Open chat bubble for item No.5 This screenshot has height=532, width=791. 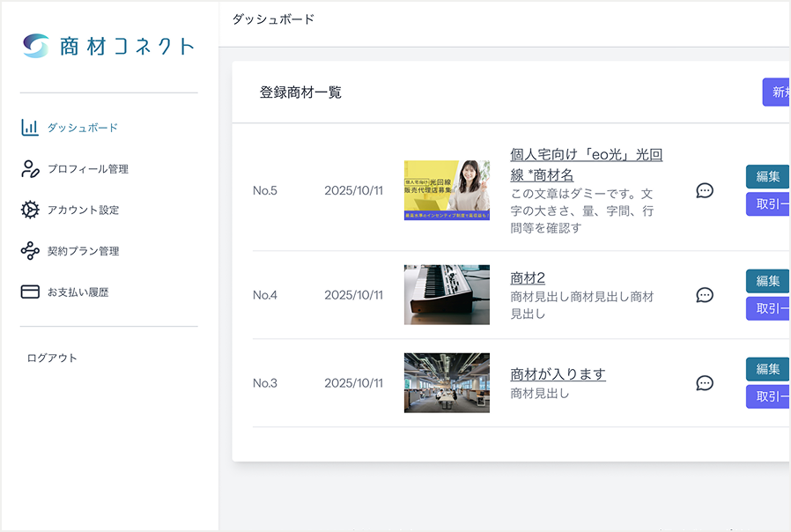pyautogui.click(x=704, y=190)
